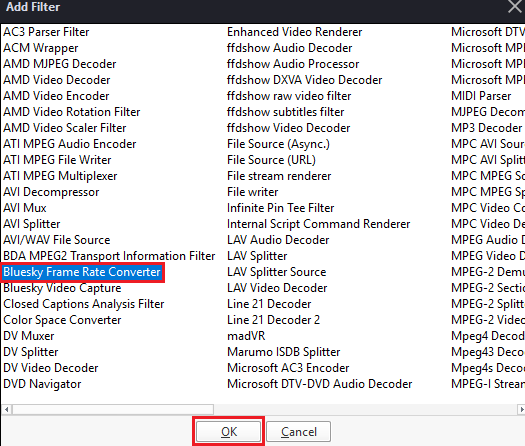Select madVR renderer

point(246,336)
